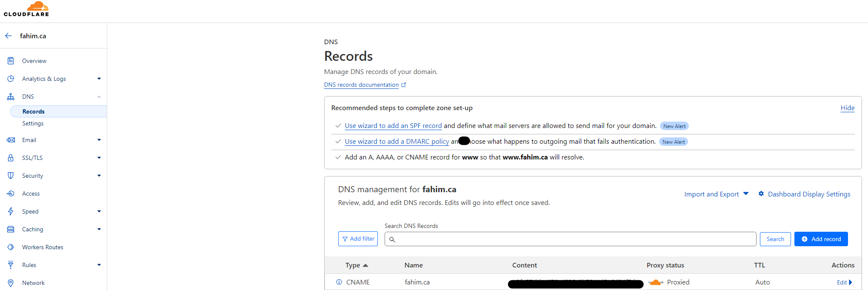The height and width of the screenshot is (290, 868).
Task: Click the orange cloud Proxied icon
Action: [656, 282]
